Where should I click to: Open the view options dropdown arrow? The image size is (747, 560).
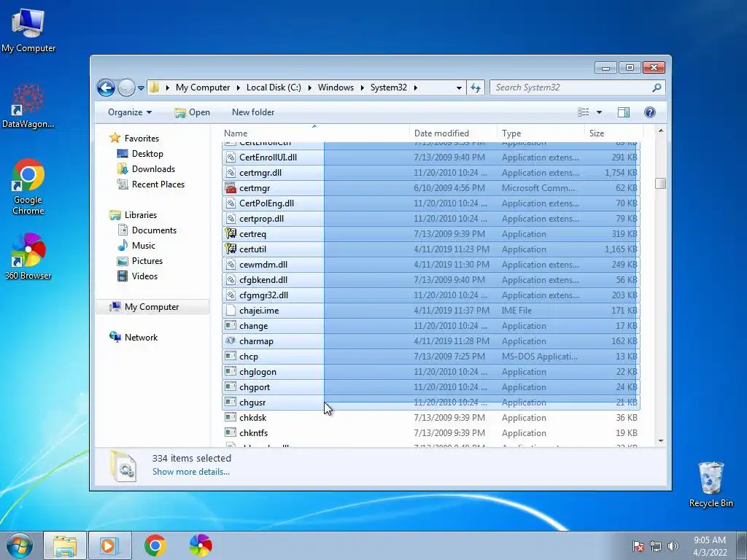tap(599, 112)
